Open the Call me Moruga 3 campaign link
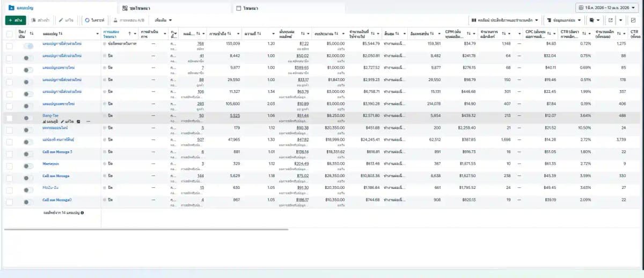The height and width of the screenshot is (278, 644). pyautogui.click(x=57, y=152)
